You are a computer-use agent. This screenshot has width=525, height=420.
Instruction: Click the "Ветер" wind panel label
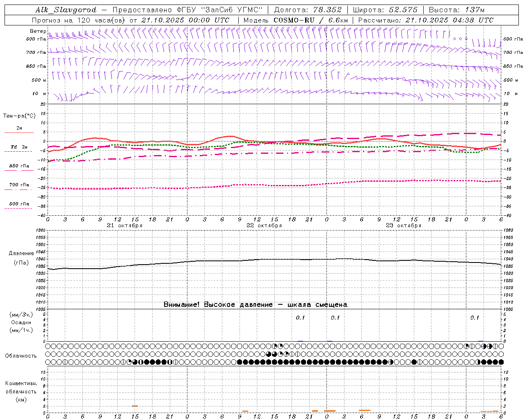coord(38,31)
